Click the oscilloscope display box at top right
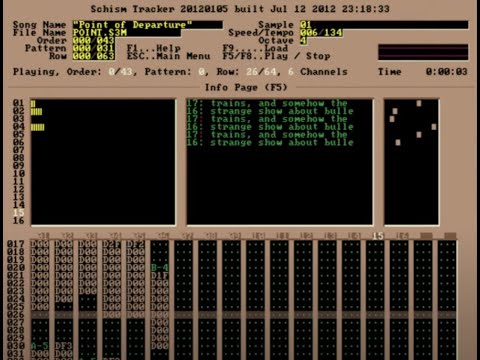Image resolution: width=480 pixels, height=360 pixels. click(423, 52)
